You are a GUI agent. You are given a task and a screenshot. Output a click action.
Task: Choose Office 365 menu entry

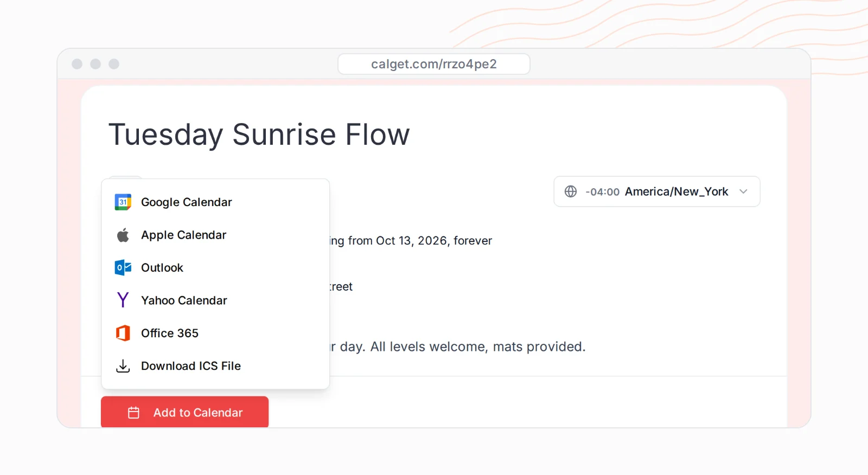[x=215, y=333]
